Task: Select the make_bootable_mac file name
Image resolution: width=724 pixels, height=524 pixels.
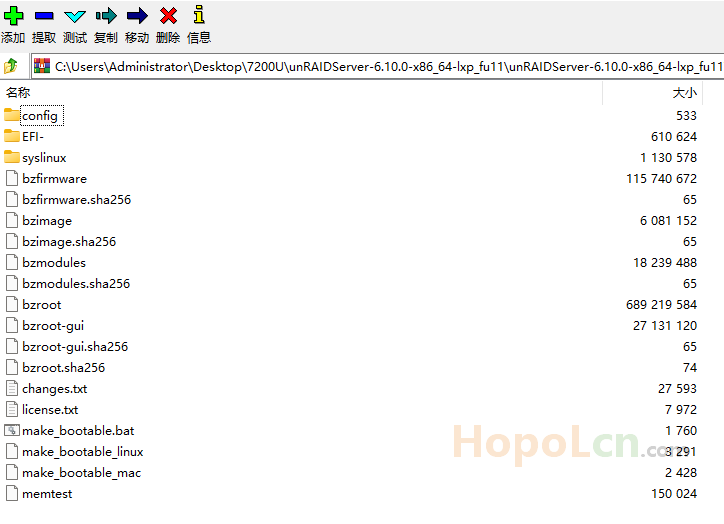Action: tap(82, 473)
